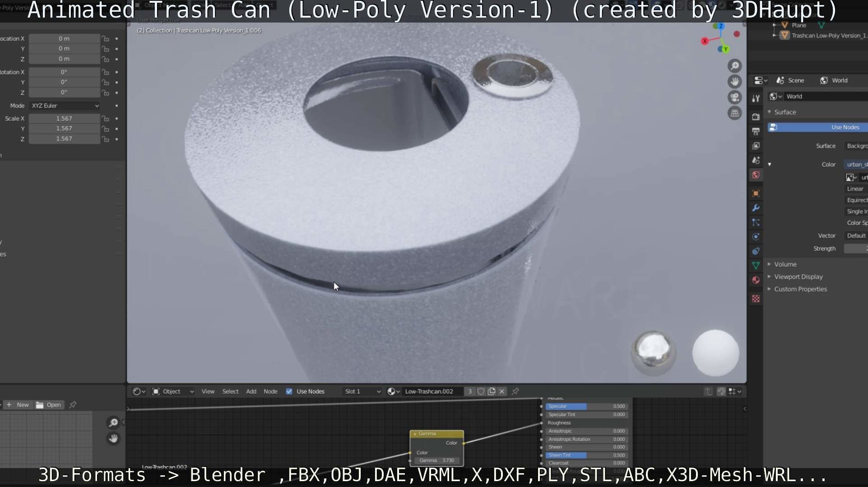Open properties editor type dropdown
Screen dimensions: 868x487
(x=761, y=80)
